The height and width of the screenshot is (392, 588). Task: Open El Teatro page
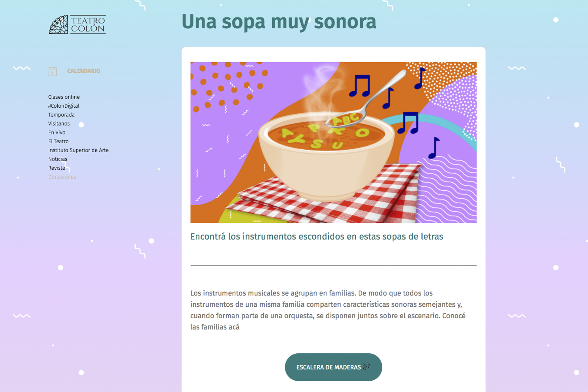pos(58,141)
